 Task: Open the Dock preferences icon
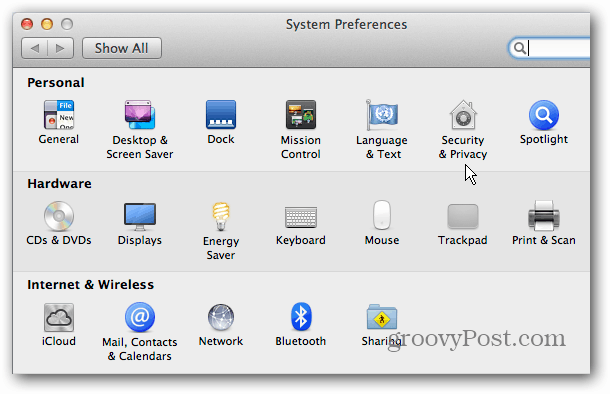click(221, 115)
